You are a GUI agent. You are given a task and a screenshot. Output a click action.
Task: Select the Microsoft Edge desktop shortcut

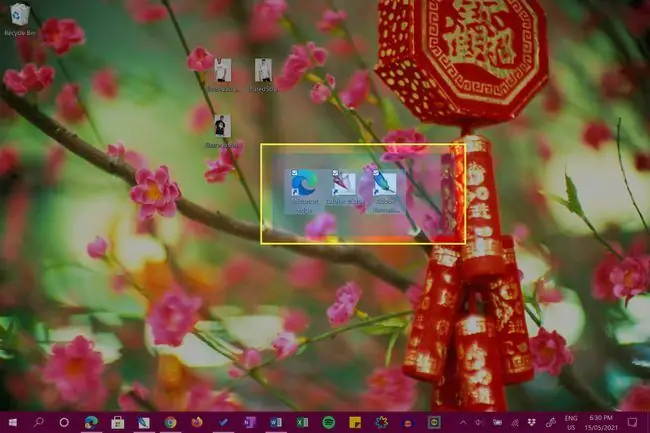304,191
